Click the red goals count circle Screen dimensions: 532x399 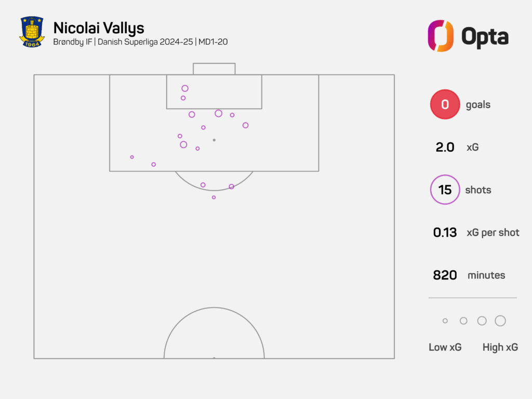445,104
